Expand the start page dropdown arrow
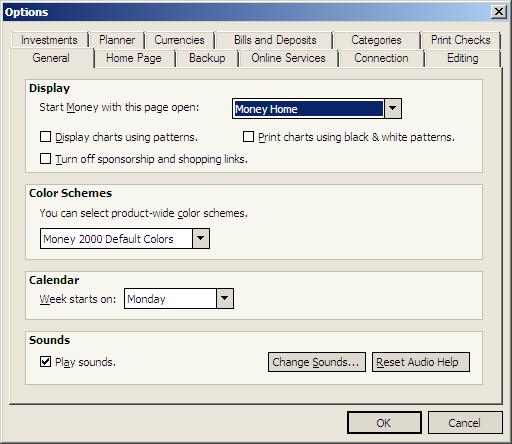 pos(393,108)
